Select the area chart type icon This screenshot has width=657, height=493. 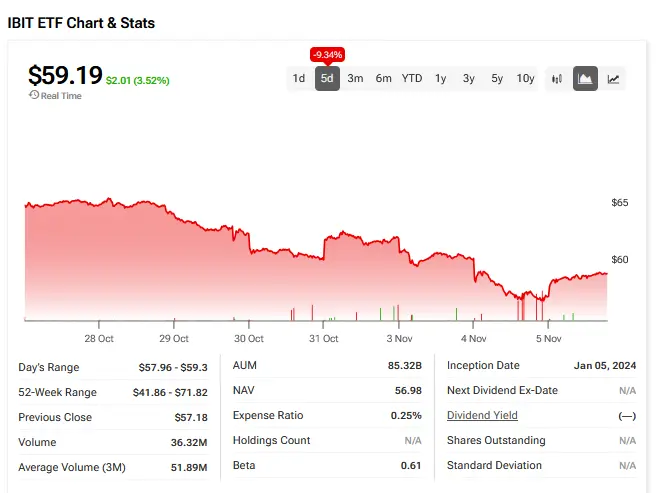(x=586, y=78)
